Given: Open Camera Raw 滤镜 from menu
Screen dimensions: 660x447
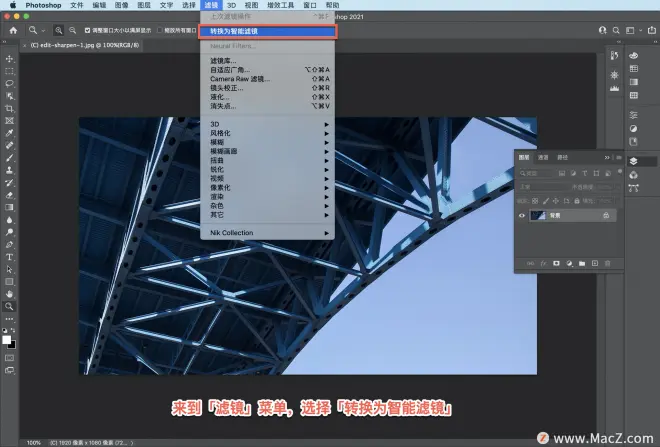Looking at the screenshot, I should tap(268, 79).
